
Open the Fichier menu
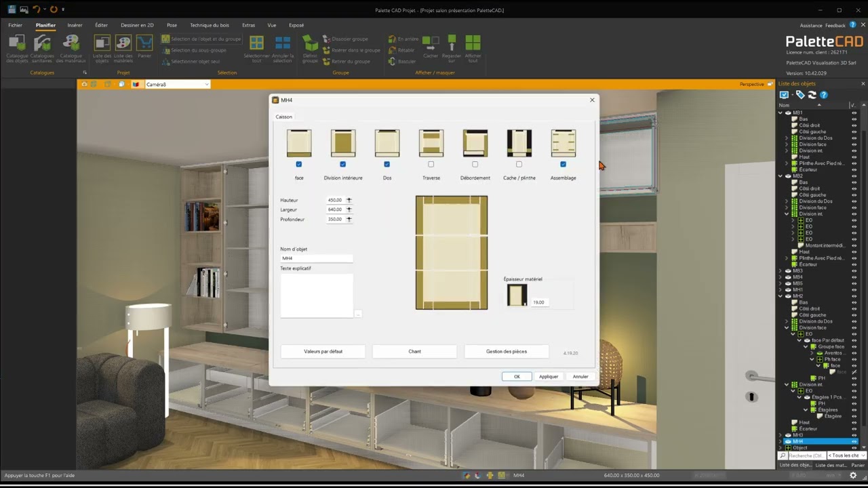(x=15, y=25)
